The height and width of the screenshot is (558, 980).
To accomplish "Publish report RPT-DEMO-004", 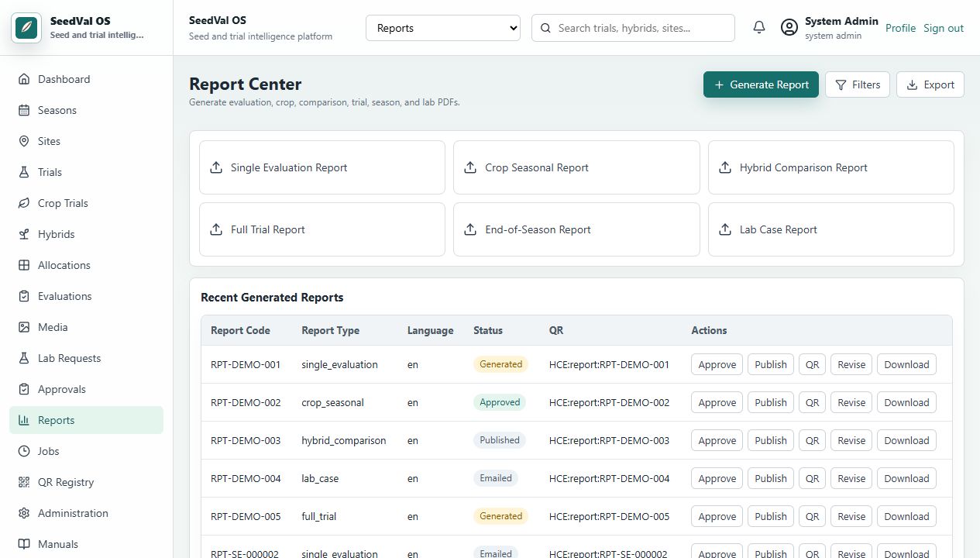I will tap(771, 478).
